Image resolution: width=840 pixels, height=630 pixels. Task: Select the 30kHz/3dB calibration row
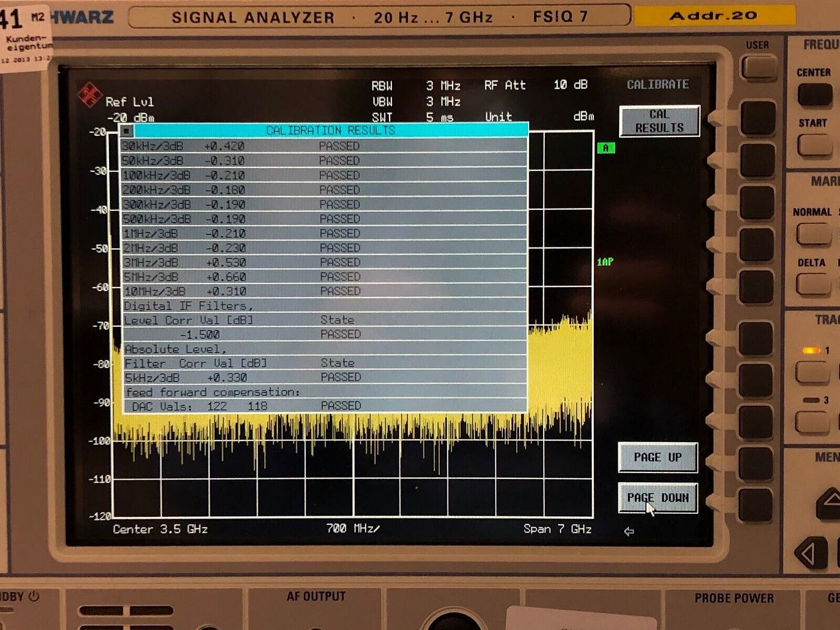[324, 146]
